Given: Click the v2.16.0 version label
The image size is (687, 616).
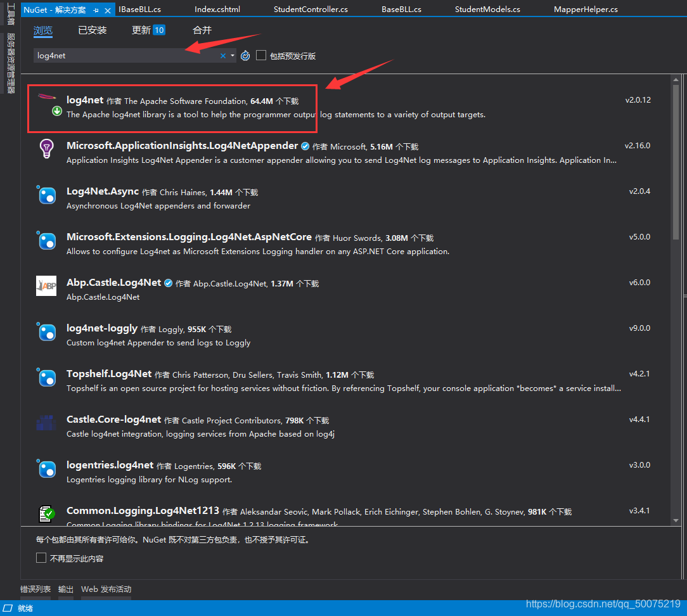Looking at the screenshot, I should coord(638,146).
